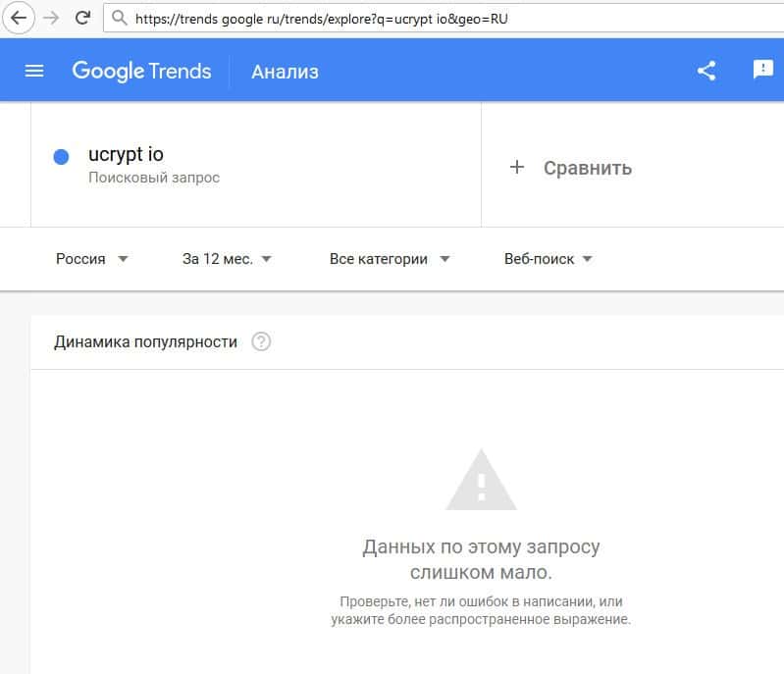Open the Веб-поиск search type dropdown
Image resolution: width=784 pixels, height=674 pixels.
pyautogui.click(x=549, y=259)
